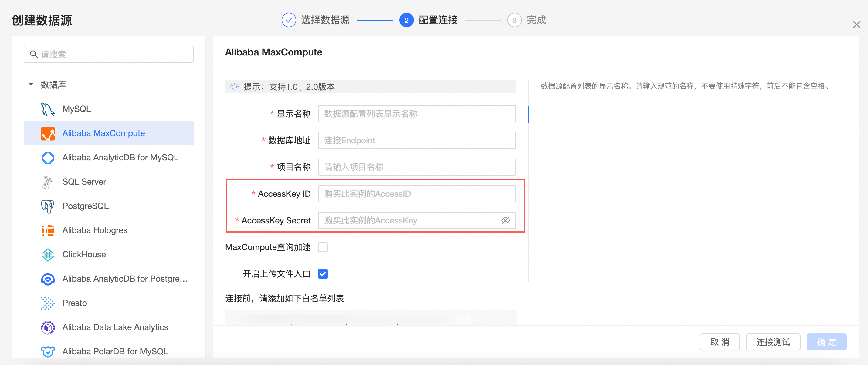
Task: Click the ClickHouse data source icon
Action: 48,255
